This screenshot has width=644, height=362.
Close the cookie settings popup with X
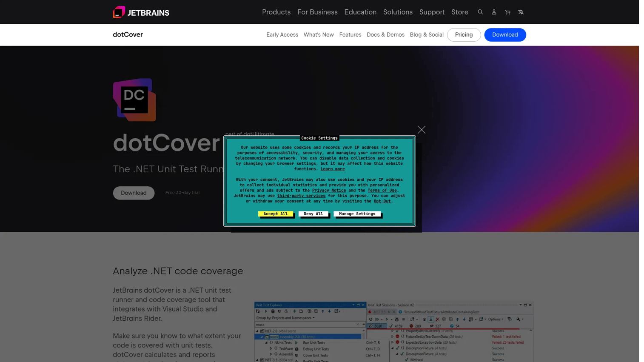[422, 130]
